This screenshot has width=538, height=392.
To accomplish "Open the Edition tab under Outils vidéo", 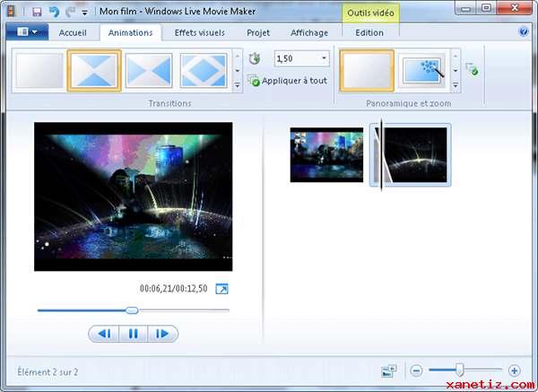I will point(369,32).
